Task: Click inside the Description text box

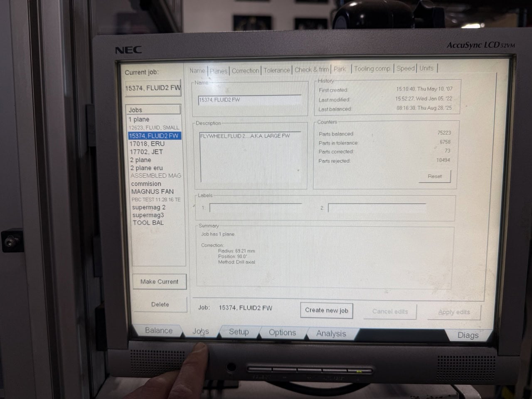Action: pyautogui.click(x=249, y=158)
